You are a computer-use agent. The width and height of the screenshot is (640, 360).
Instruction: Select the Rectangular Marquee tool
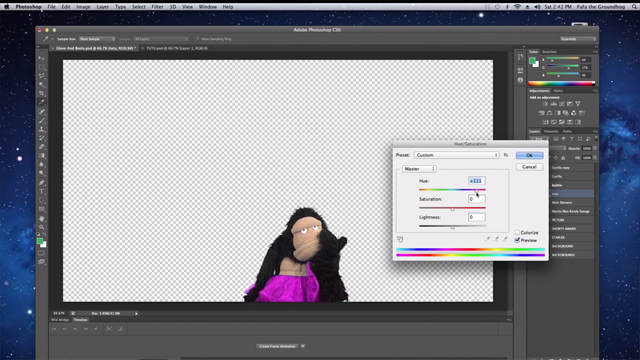coord(42,67)
